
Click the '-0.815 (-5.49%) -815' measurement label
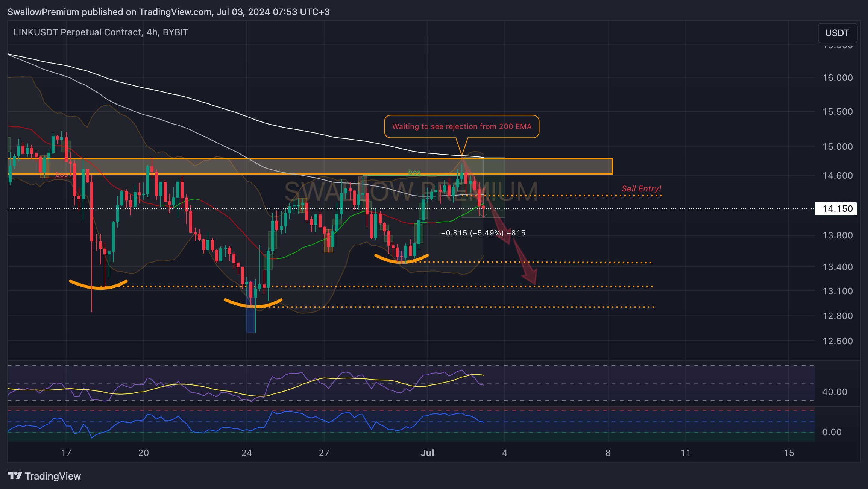(483, 233)
